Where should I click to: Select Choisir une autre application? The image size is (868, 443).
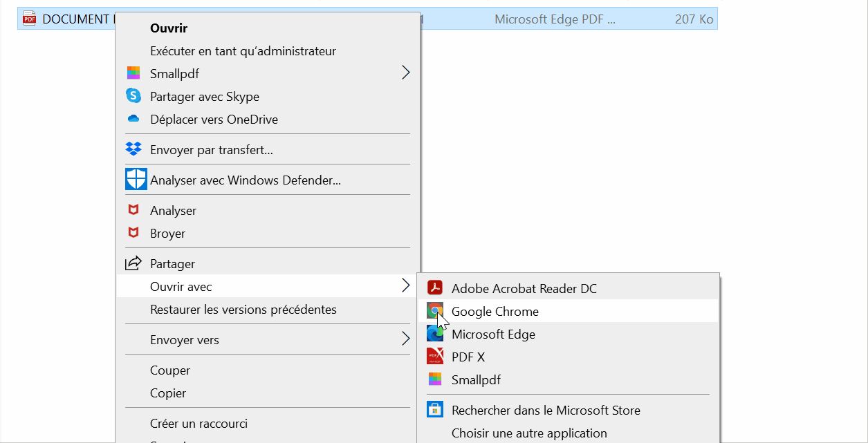pyautogui.click(x=569, y=433)
